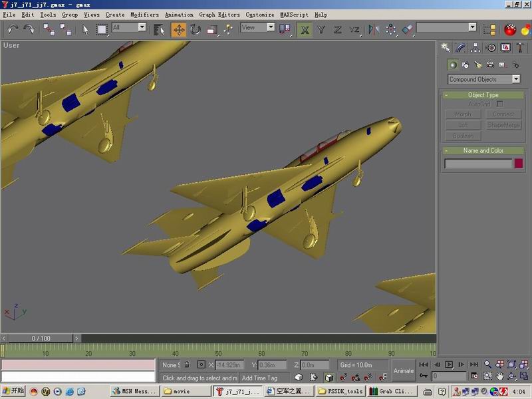Choose the Cameras category icon

point(489,65)
